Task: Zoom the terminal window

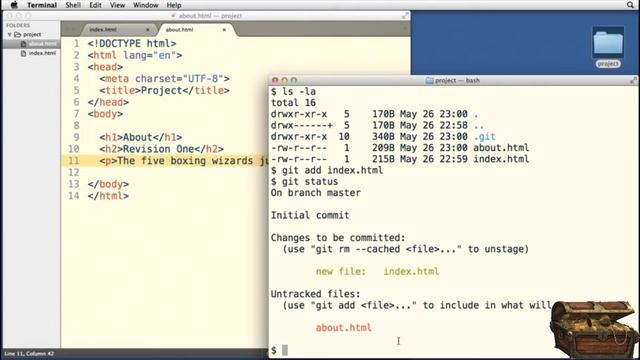Action: [293, 80]
